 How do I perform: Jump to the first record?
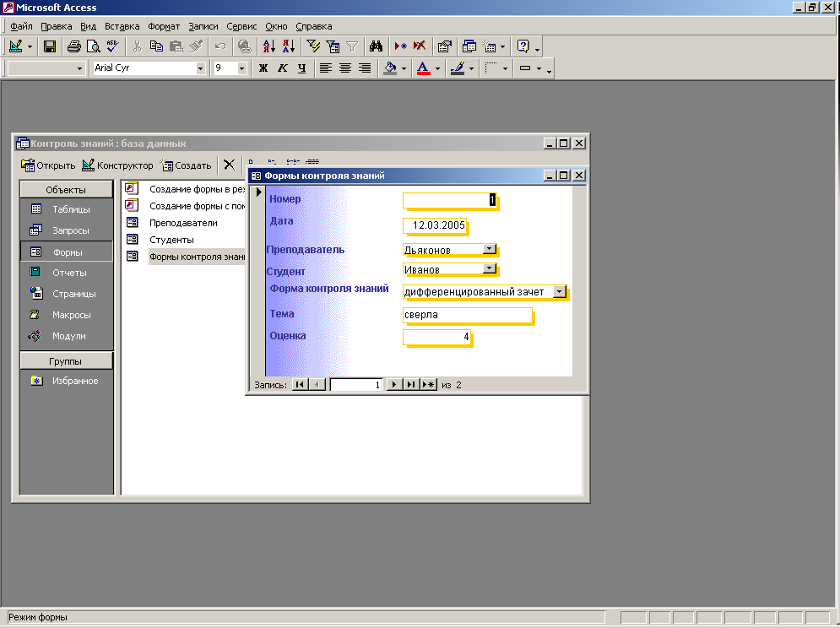(300, 385)
